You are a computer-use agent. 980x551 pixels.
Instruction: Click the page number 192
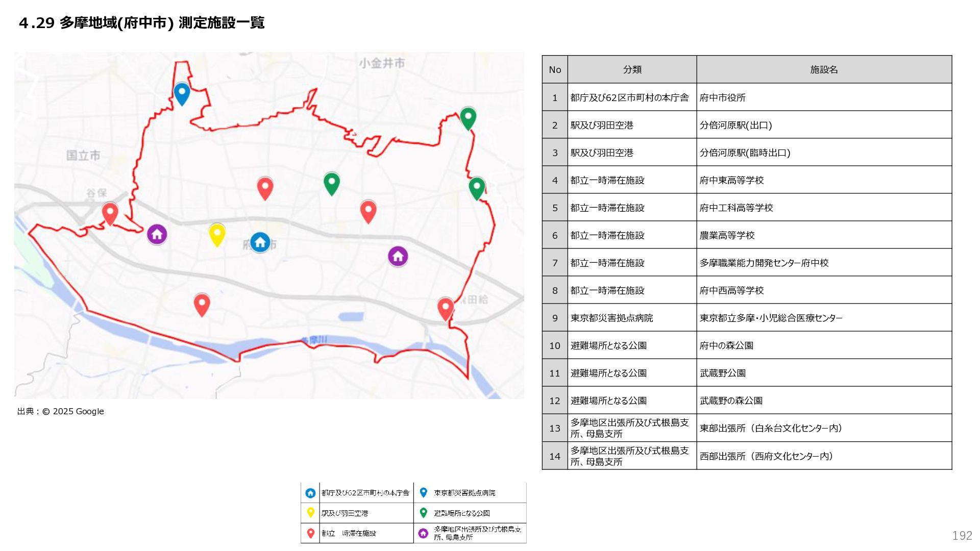click(x=962, y=535)
